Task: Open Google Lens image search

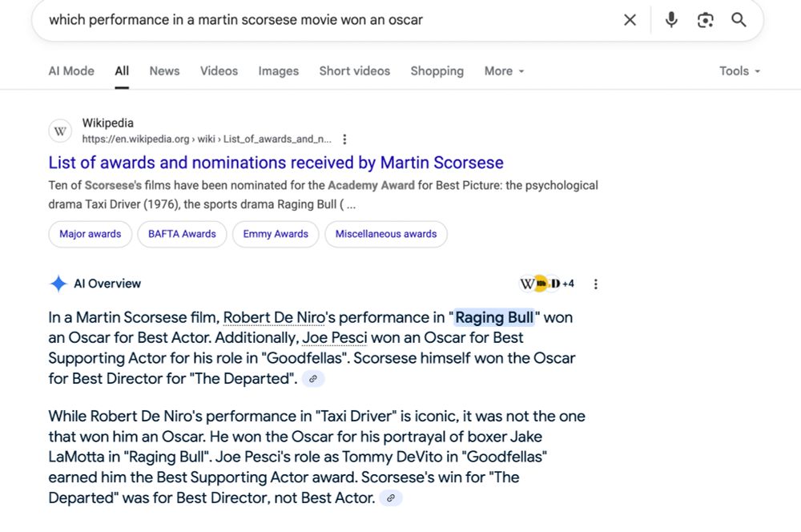Action: tap(706, 19)
